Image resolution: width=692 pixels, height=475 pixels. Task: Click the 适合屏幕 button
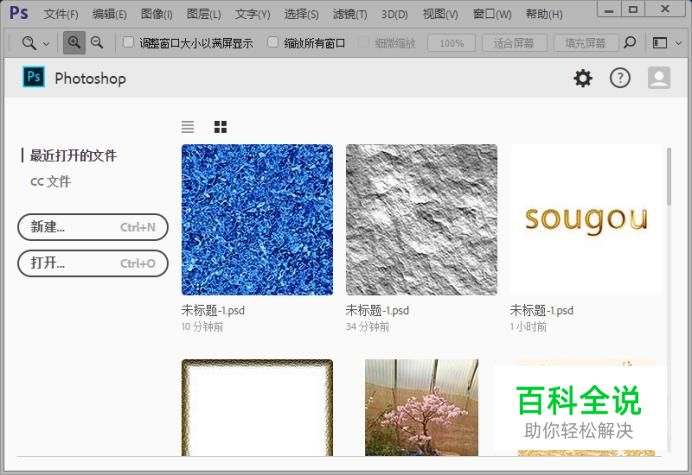[x=514, y=43]
